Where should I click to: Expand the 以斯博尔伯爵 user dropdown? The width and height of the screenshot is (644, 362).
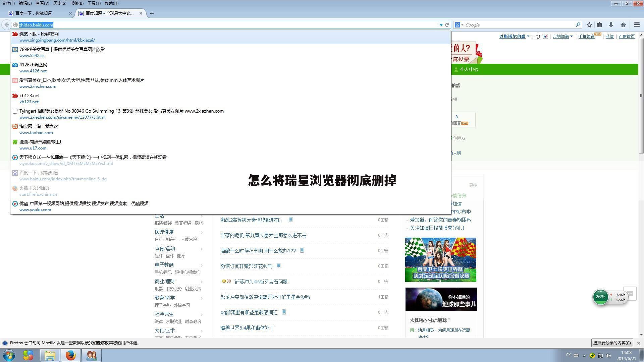(x=528, y=37)
